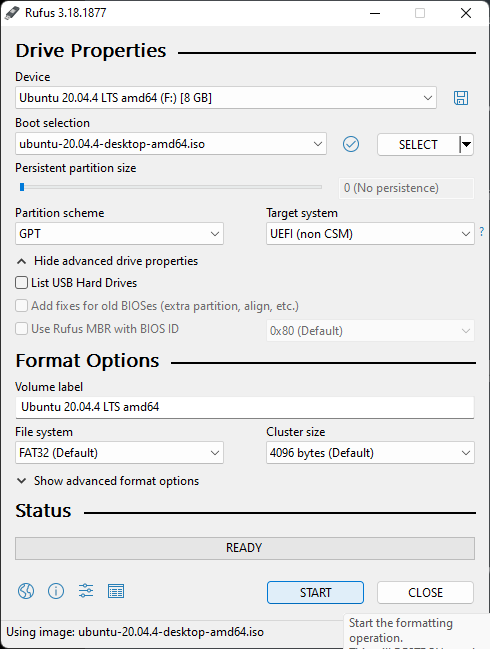Open the Device dropdown list
The height and width of the screenshot is (649, 490).
tap(226, 98)
